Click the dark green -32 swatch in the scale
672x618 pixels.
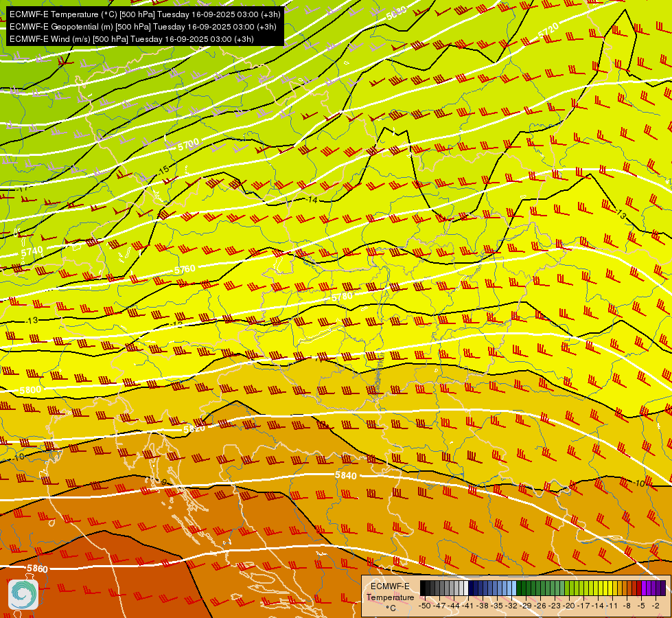[519, 588]
